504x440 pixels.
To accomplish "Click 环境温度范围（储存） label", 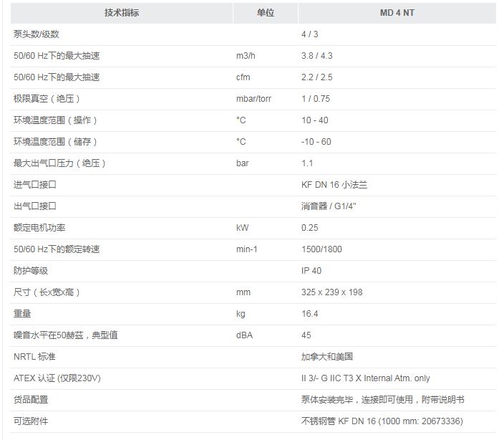I will pyautogui.click(x=56, y=141).
